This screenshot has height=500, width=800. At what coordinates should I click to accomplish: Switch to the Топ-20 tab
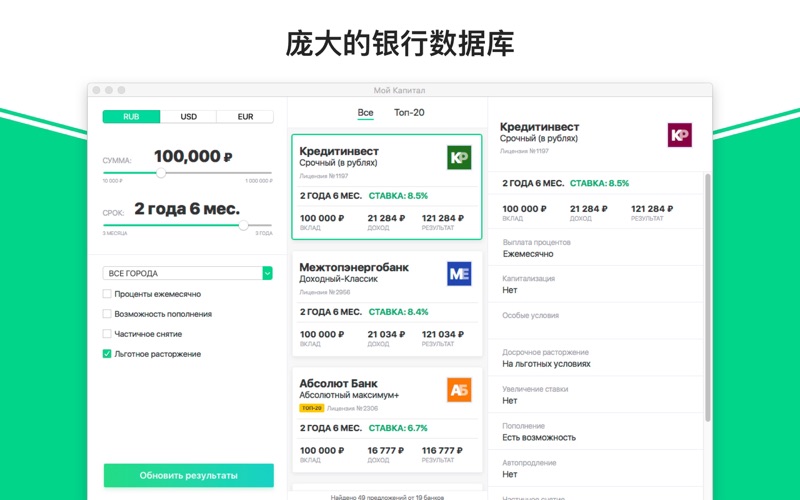[x=409, y=113]
